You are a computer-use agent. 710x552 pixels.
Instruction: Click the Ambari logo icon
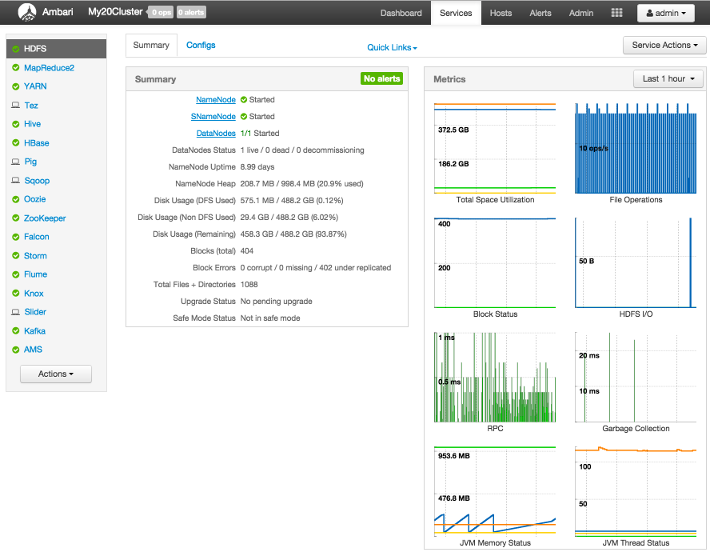point(28,13)
